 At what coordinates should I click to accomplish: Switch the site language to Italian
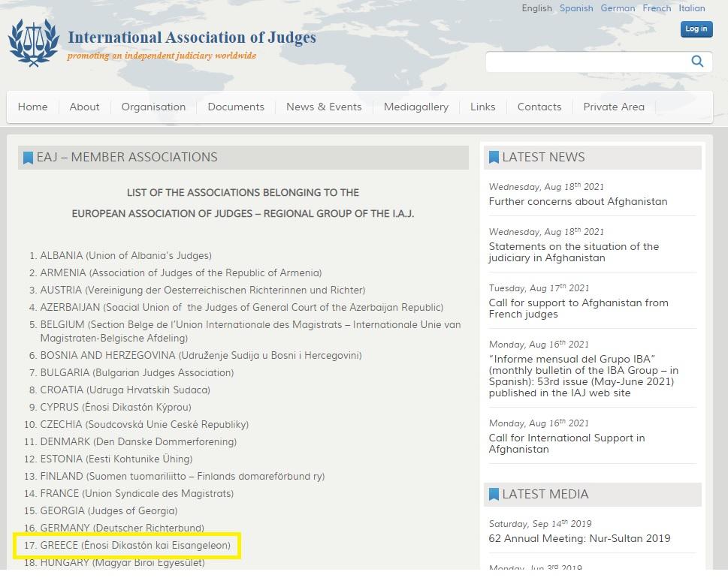click(692, 8)
